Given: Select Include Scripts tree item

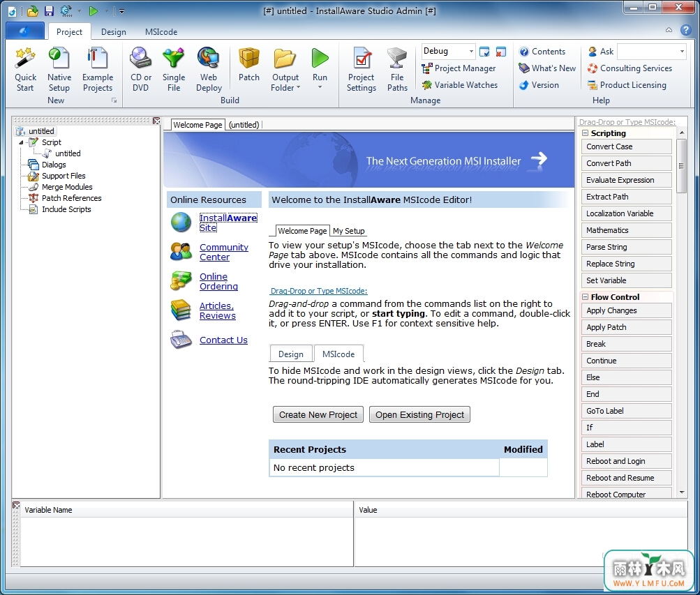Looking at the screenshot, I should pyautogui.click(x=66, y=209).
